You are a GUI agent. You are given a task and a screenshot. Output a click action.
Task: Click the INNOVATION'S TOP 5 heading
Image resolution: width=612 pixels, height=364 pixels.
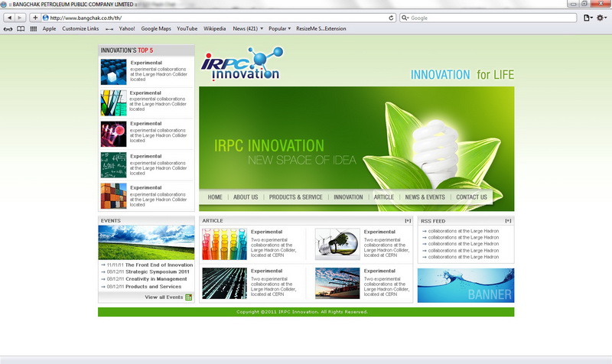coord(127,50)
